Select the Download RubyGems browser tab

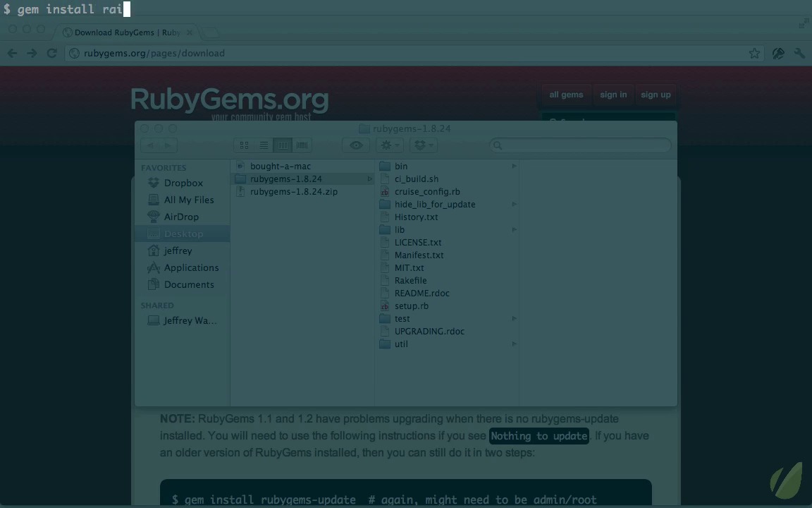coord(127,32)
